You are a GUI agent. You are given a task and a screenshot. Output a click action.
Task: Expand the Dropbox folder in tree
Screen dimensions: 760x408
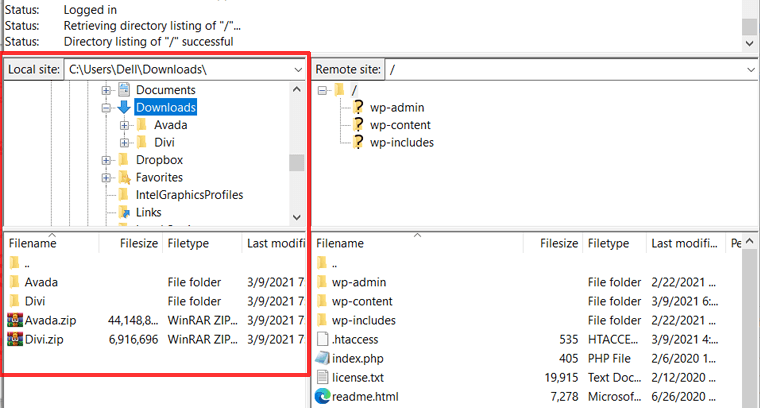tap(107, 160)
